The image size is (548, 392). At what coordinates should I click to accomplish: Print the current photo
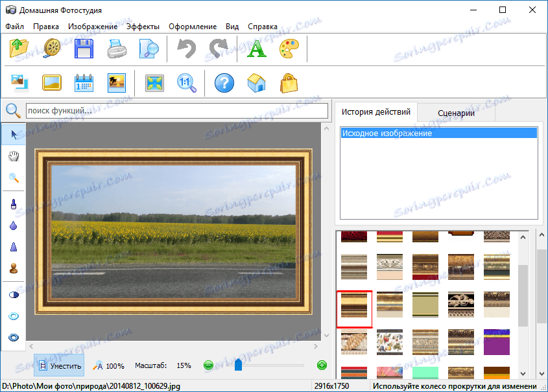pos(117,48)
